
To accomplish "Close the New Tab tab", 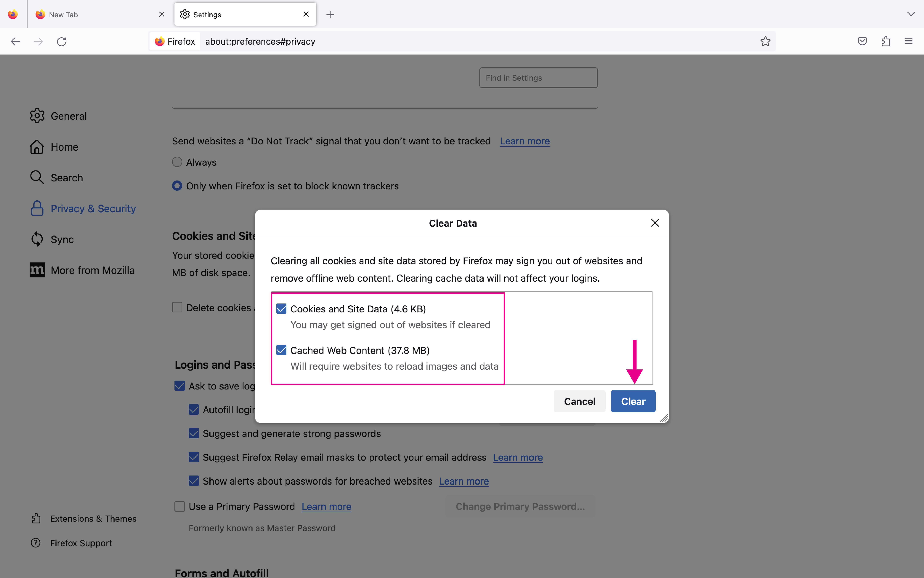I will 162,14.
